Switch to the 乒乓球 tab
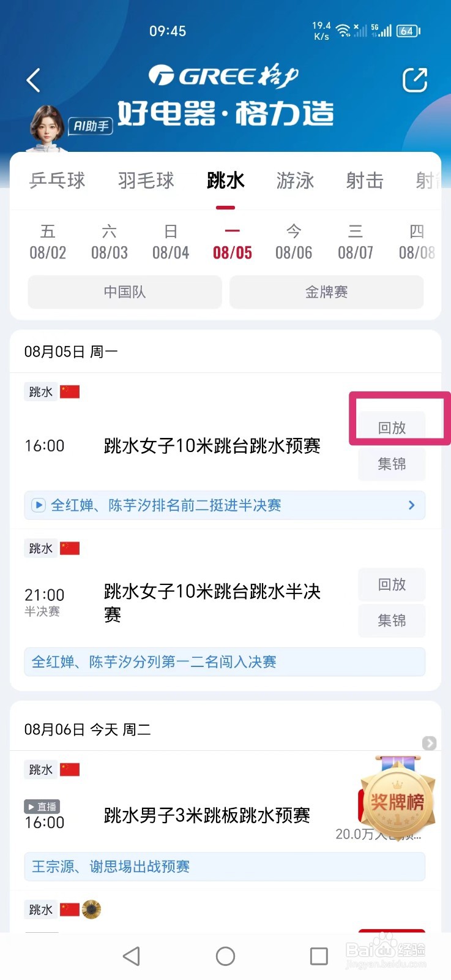 58,181
